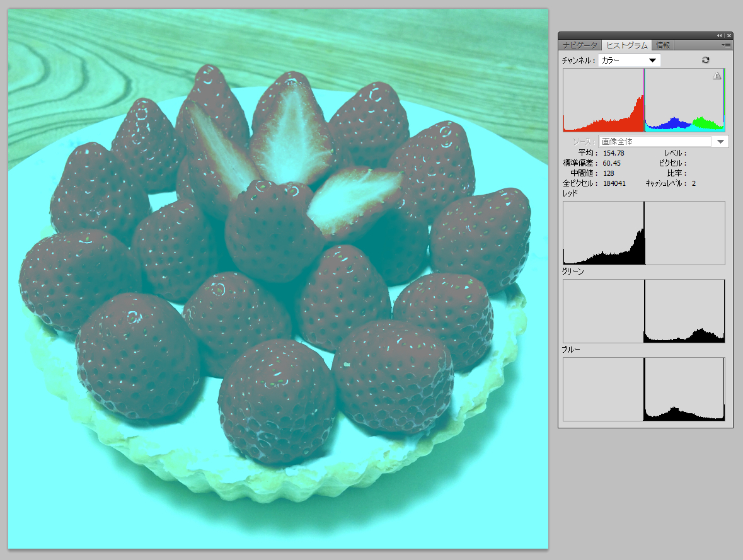Click the チャンネル label
The height and width of the screenshot is (560, 743).
point(579,60)
